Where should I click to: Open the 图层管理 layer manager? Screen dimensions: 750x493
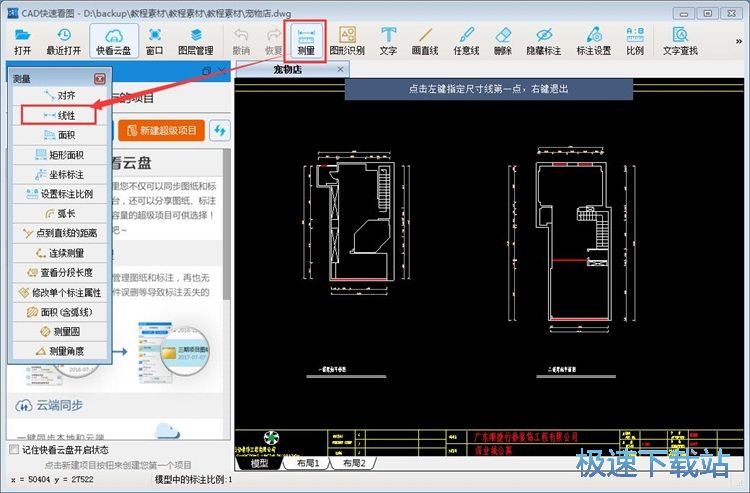195,39
